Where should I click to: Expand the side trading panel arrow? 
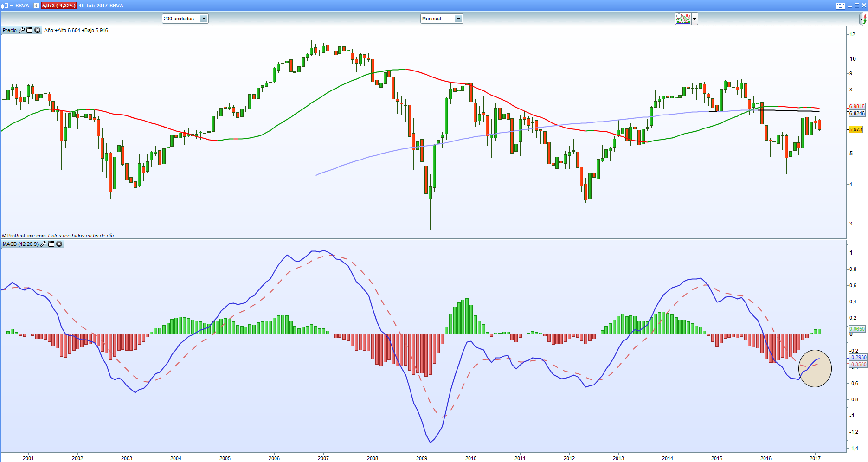863,19
